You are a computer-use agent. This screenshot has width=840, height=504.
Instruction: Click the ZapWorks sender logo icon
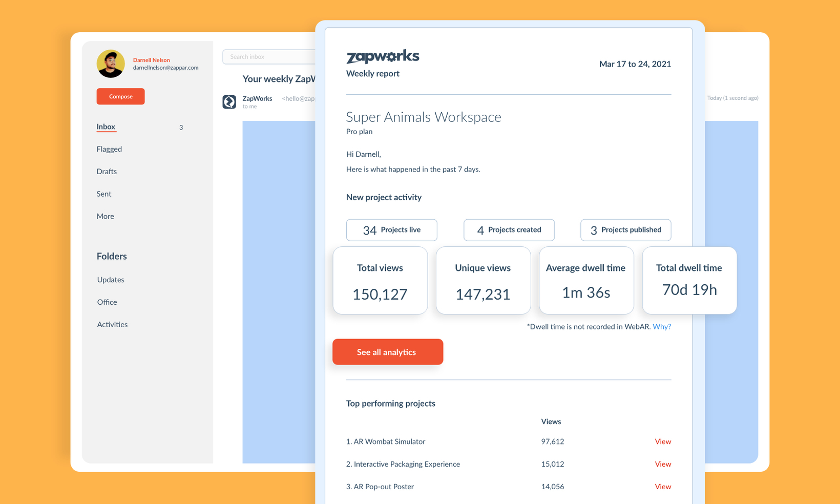[x=229, y=101]
